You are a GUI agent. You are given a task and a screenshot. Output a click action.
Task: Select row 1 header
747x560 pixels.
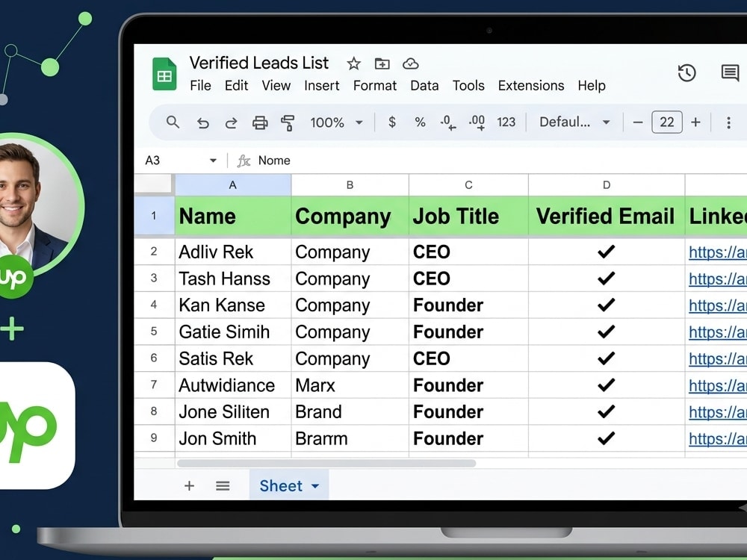pos(154,216)
